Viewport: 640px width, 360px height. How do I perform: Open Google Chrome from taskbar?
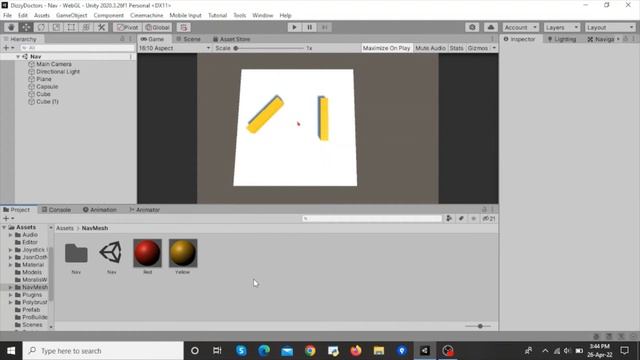pyautogui.click(x=310, y=351)
